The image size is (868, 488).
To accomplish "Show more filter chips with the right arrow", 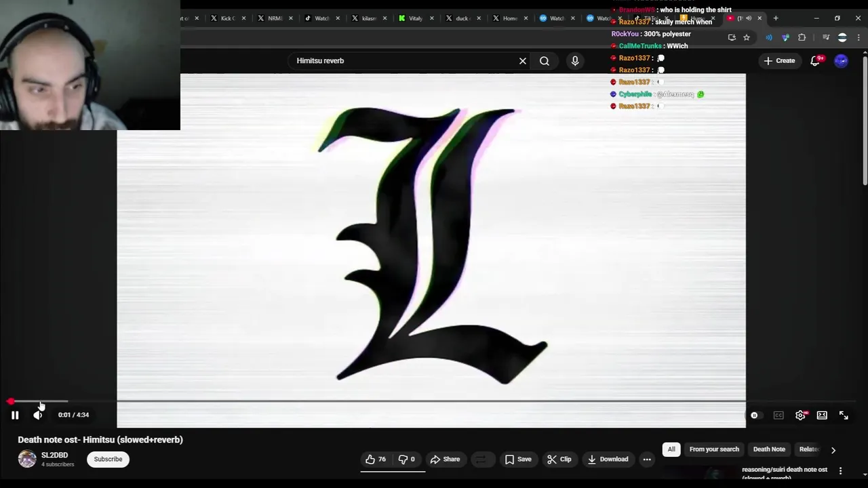I will tap(833, 449).
